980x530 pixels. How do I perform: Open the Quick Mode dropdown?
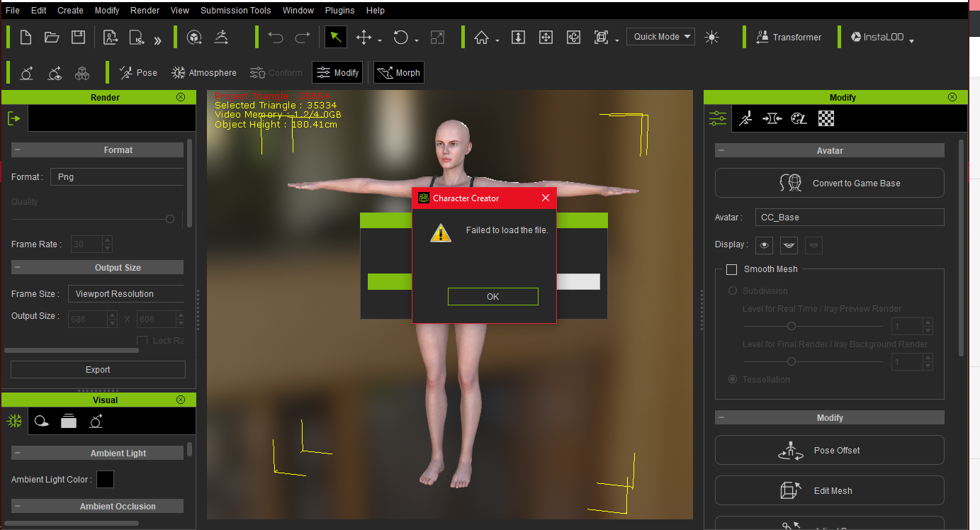(660, 37)
